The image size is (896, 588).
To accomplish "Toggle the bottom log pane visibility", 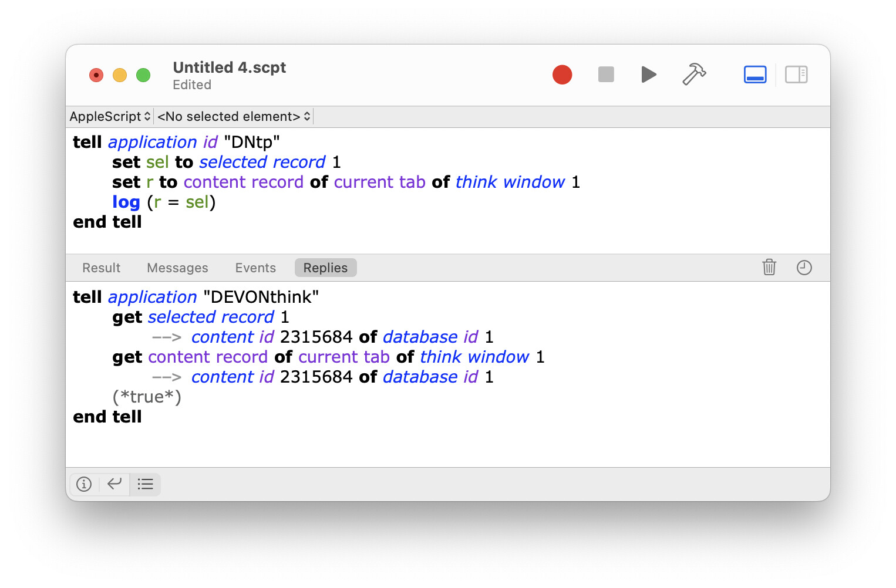I will pyautogui.click(x=754, y=75).
